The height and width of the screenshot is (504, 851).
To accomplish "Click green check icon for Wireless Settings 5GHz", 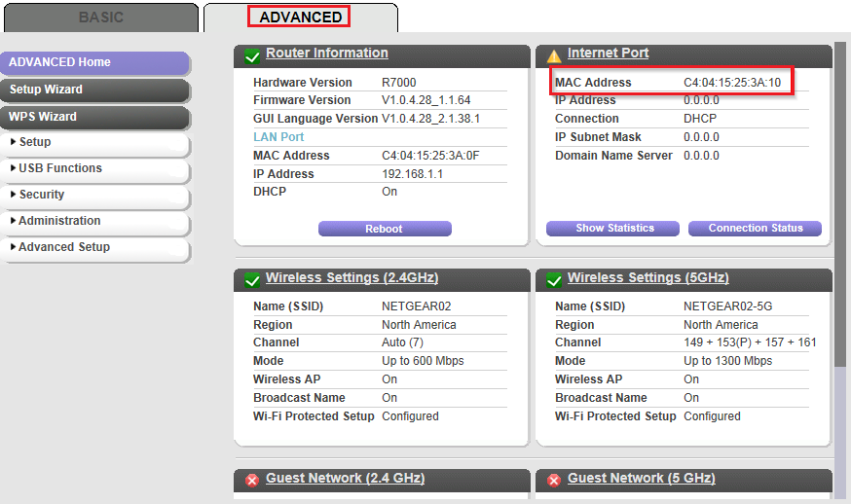I will pyautogui.click(x=554, y=280).
